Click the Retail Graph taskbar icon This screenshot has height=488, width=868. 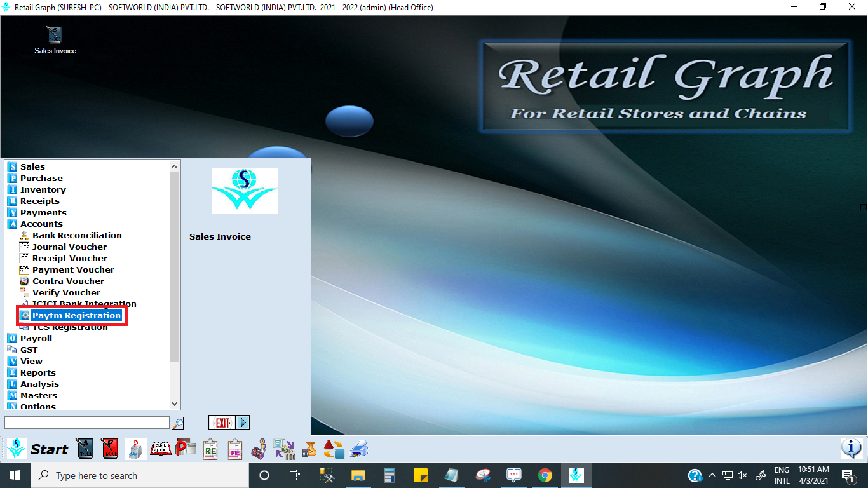pos(576,475)
